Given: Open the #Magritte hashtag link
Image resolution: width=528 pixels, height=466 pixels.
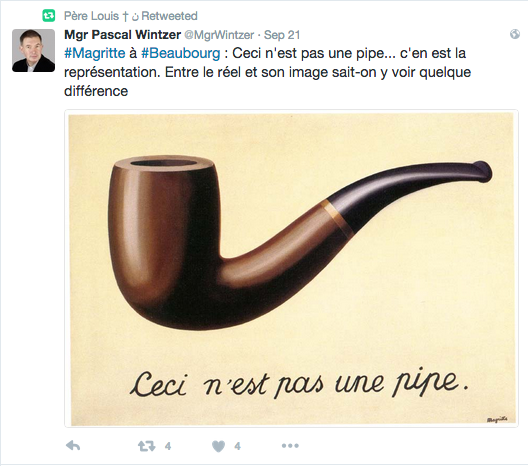Looking at the screenshot, I should tap(95, 53).
